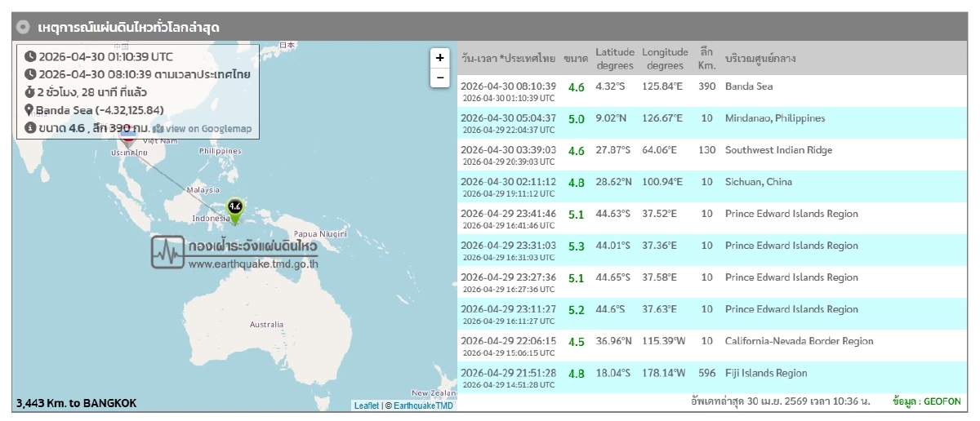Open the EarthquakeTMD attribution link
The width and height of the screenshot is (980, 421).
pos(422,405)
